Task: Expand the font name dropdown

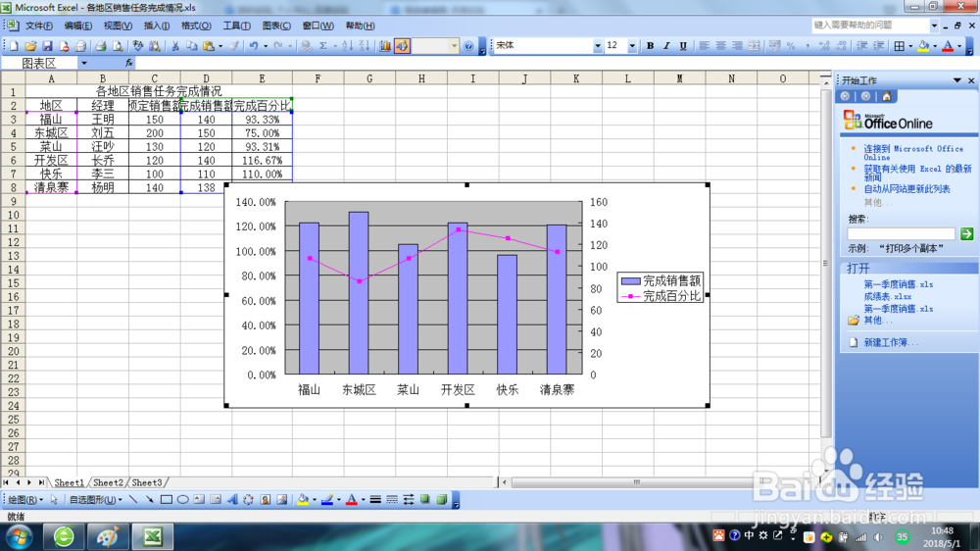Action: click(x=598, y=46)
